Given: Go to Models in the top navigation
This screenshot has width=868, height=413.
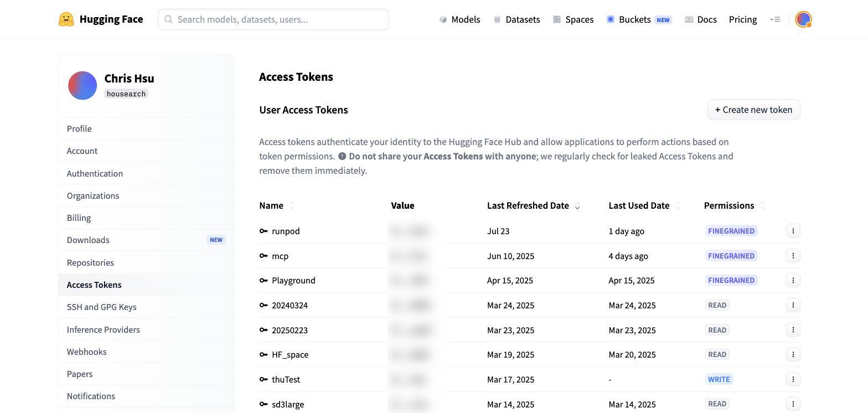Looking at the screenshot, I should (x=459, y=19).
